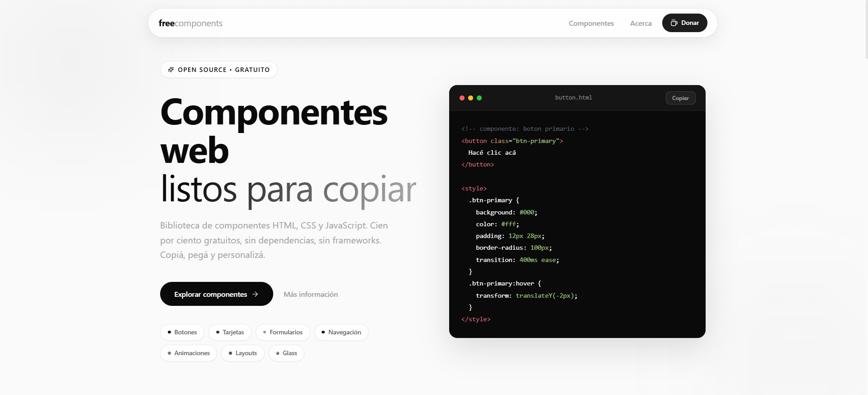Click the opening <style> tag line

[474, 188]
